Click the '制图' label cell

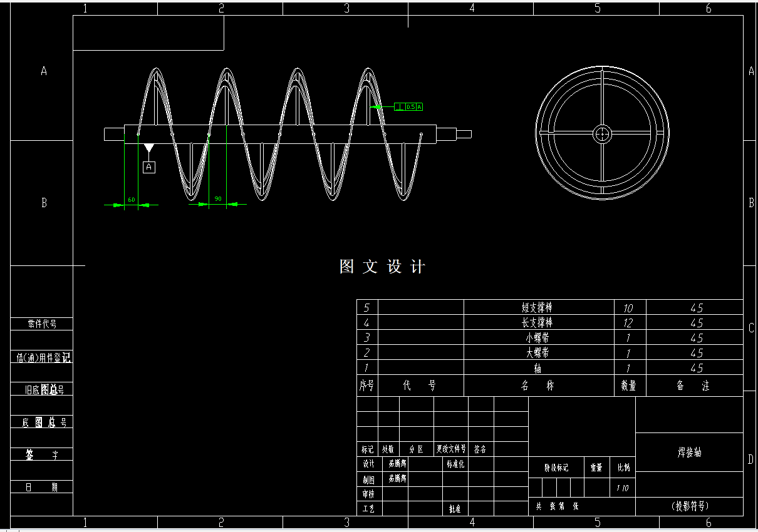pyautogui.click(x=369, y=479)
